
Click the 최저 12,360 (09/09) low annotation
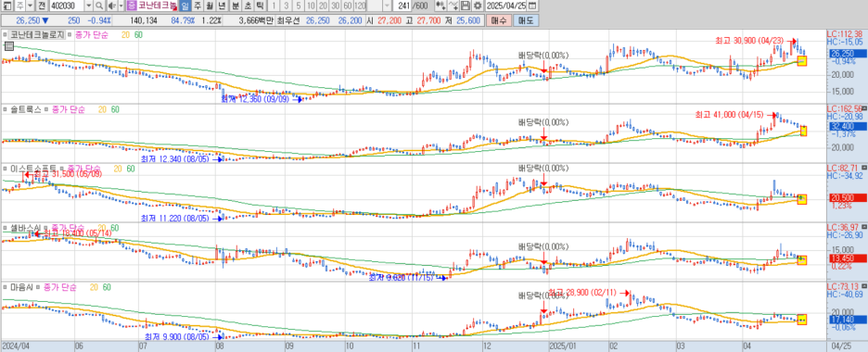click(256, 99)
